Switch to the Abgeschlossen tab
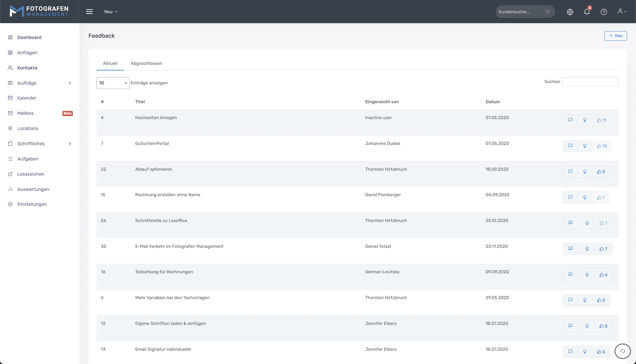636x364 pixels. [146, 63]
